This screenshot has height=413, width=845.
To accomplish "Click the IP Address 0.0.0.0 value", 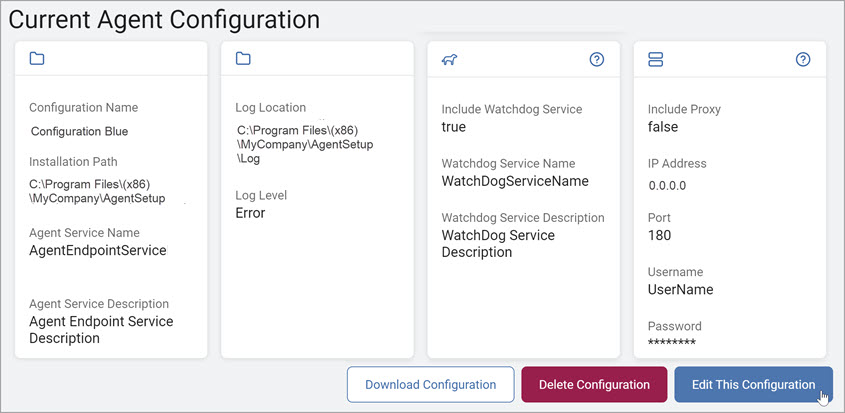I will coord(667,187).
